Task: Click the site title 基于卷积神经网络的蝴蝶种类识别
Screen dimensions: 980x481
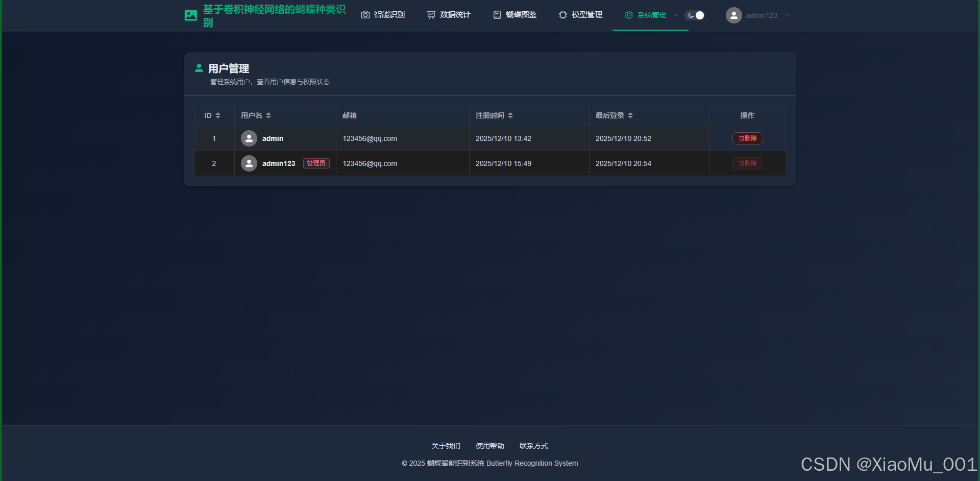Action: coord(275,16)
